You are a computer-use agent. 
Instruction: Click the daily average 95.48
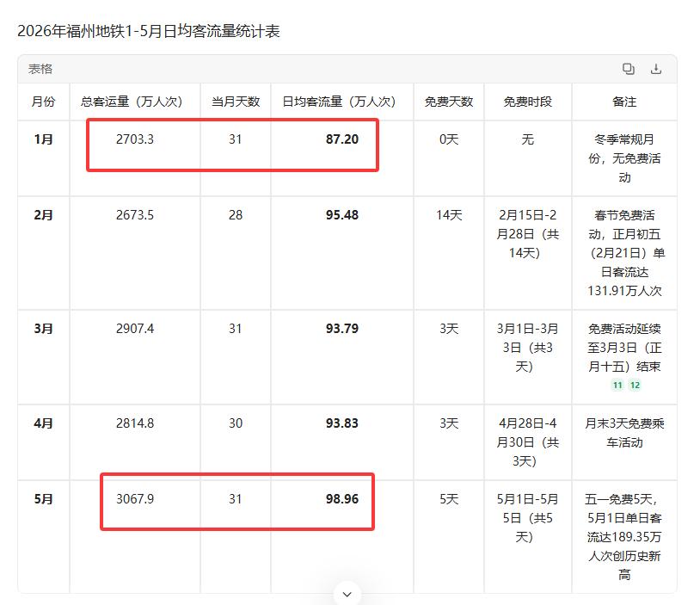pos(342,215)
